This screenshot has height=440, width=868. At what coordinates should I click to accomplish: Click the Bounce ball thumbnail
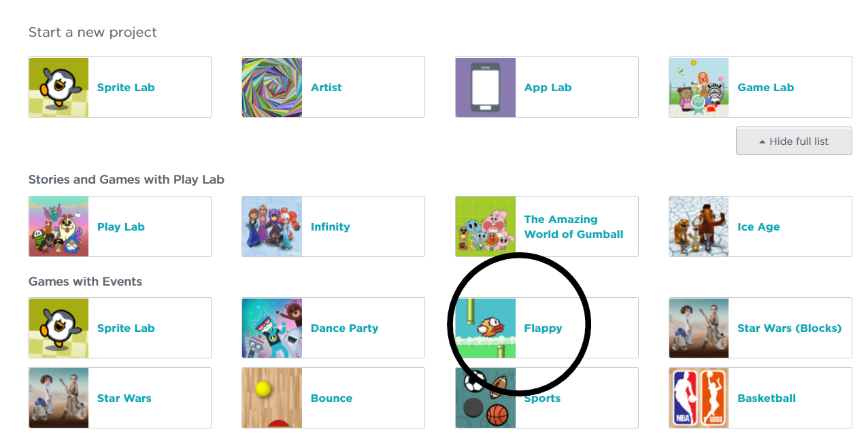pyautogui.click(x=271, y=398)
